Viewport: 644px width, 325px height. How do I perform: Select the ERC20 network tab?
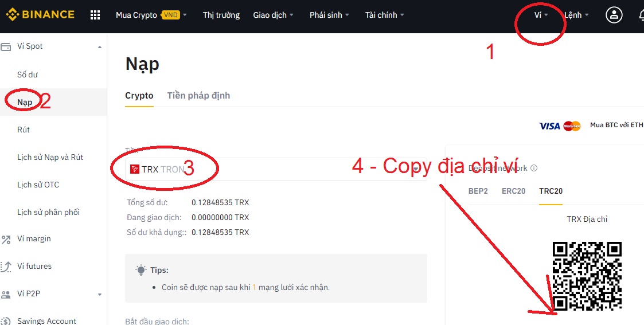513,191
